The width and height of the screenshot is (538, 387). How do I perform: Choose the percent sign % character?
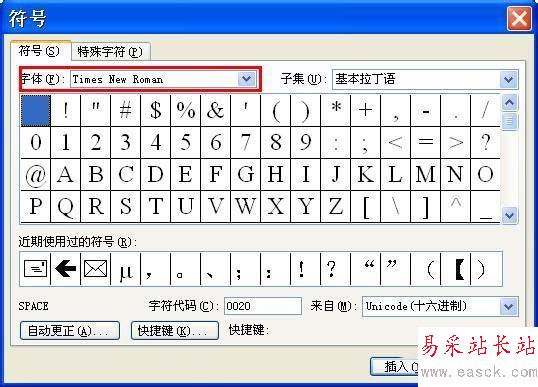[186, 110]
